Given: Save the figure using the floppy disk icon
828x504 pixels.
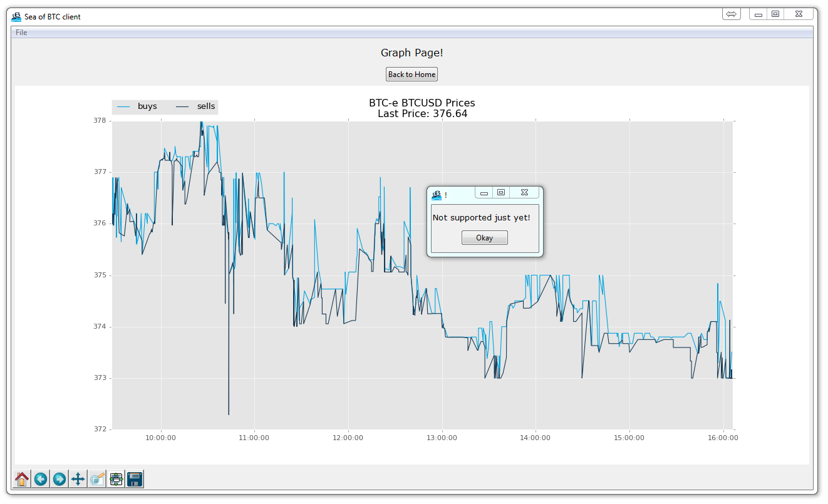Looking at the screenshot, I should tap(134, 478).
